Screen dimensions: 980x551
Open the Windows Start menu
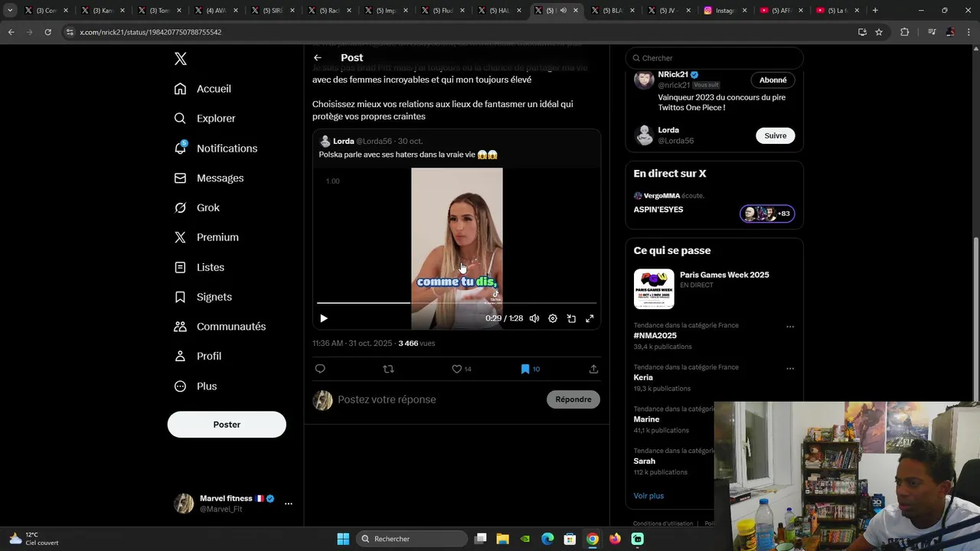click(x=343, y=539)
